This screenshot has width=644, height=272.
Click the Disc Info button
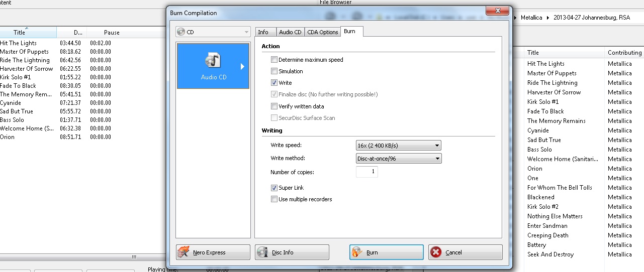292,252
